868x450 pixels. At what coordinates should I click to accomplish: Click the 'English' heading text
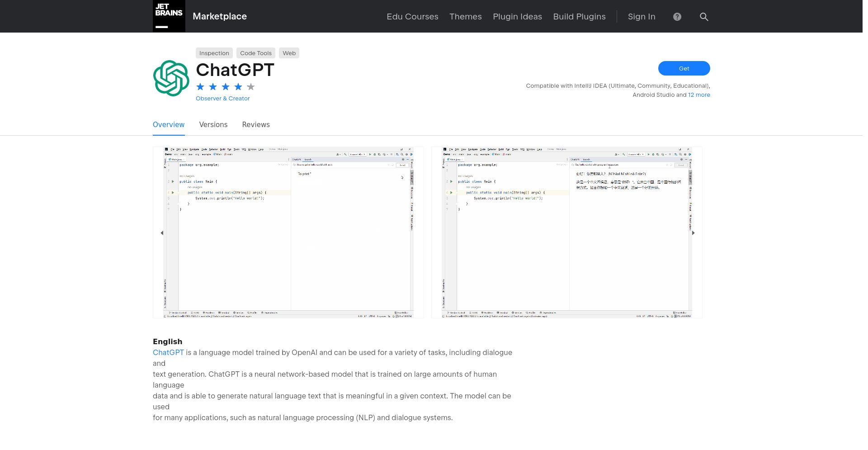pos(167,341)
